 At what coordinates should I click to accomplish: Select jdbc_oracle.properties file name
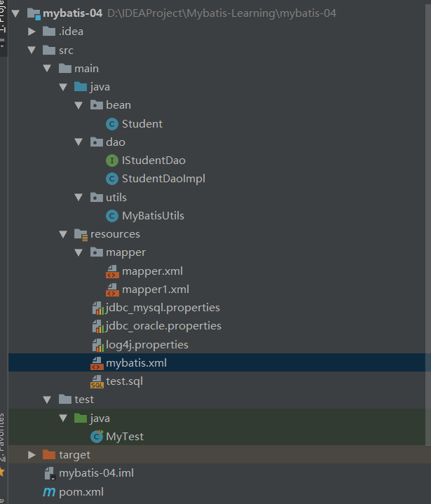(163, 327)
